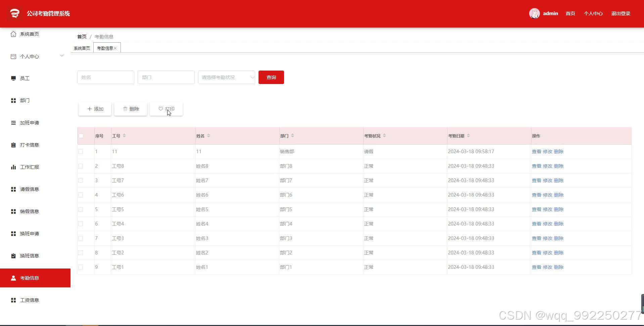Click 删除 for the 工号1 row
This screenshot has height=326, width=644.
tap(558, 267)
